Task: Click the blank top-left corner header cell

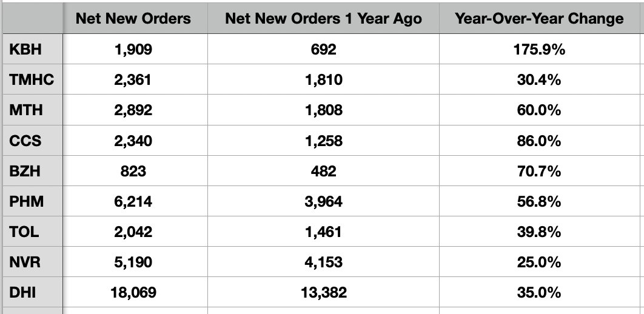Action: (32, 19)
